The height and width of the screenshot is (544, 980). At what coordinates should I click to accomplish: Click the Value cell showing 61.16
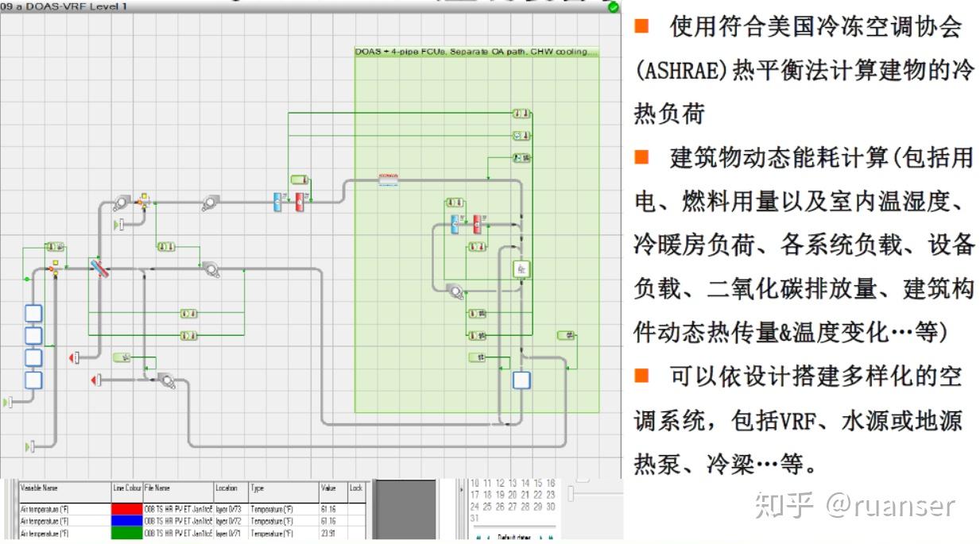coord(327,509)
